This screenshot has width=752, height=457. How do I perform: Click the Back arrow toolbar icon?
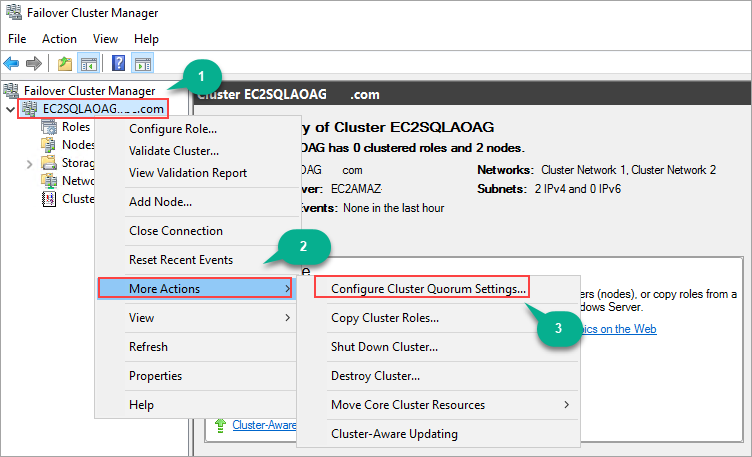(11, 63)
